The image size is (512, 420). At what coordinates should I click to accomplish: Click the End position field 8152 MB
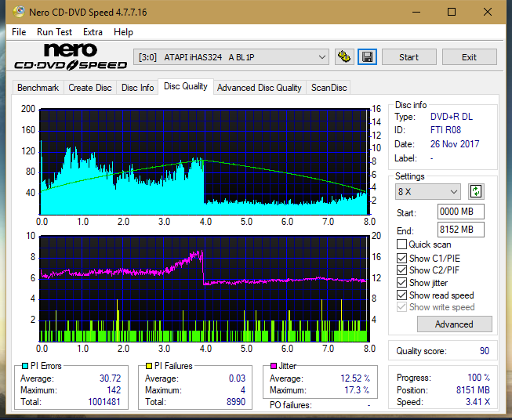coord(461,230)
